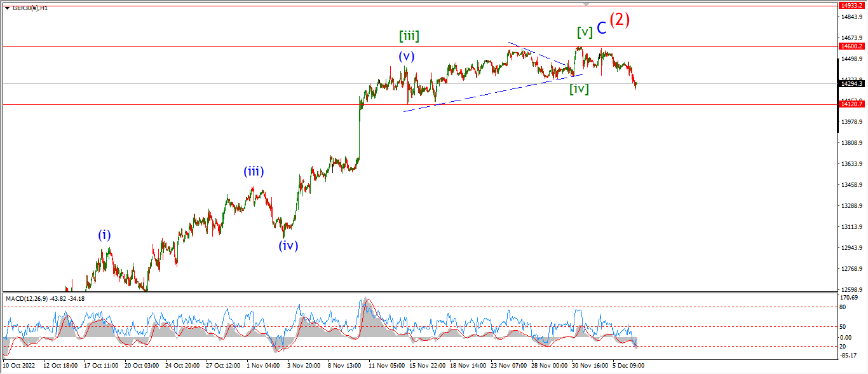Select the green [v] wave label
This screenshot has width=868, height=374.
click(x=585, y=31)
